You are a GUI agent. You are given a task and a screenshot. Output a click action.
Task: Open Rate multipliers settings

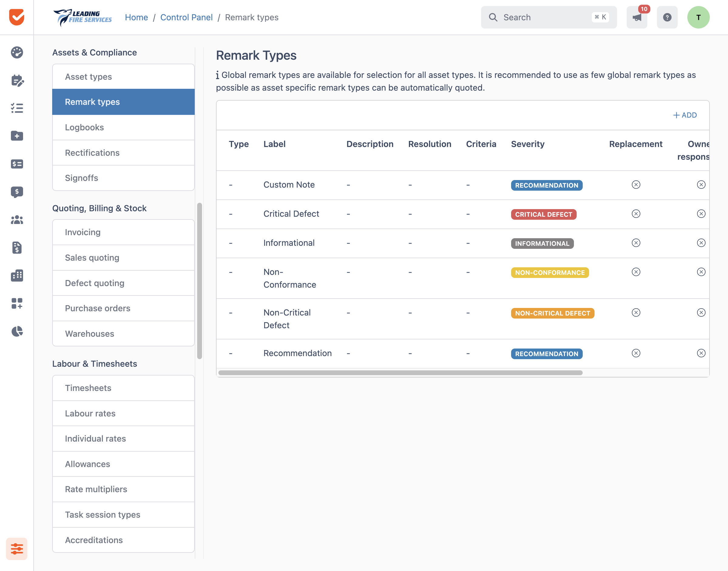[123, 489]
